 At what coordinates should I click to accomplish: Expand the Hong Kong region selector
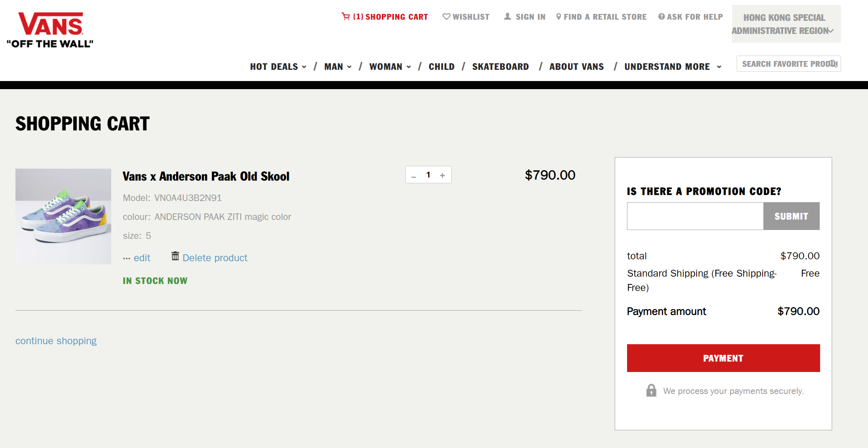coord(786,24)
